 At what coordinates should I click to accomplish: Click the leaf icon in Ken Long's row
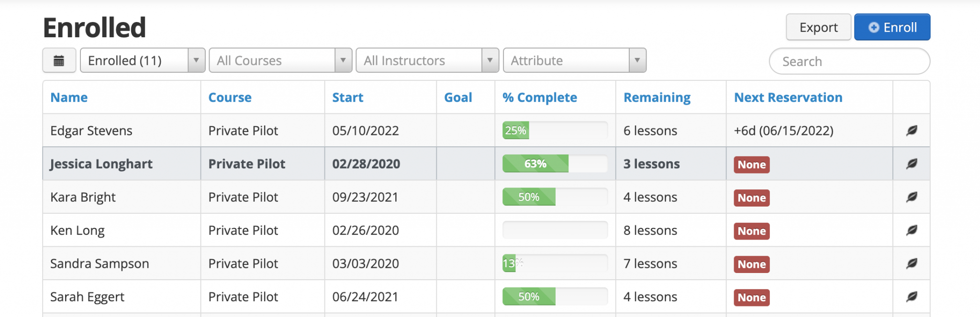tap(912, 230)
